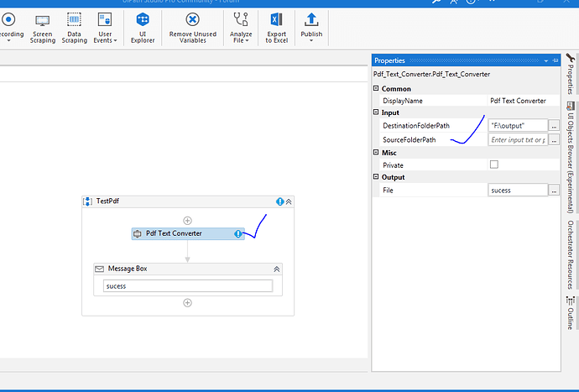Remove Unused Variables from workflow

pyautogui.click(x=193, y=29)
